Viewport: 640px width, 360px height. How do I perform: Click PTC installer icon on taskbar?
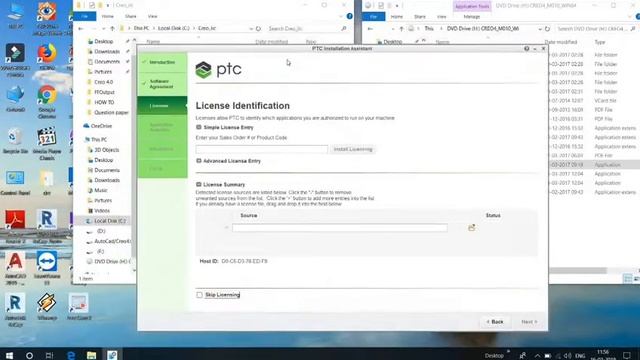click(x=112, y=355)
